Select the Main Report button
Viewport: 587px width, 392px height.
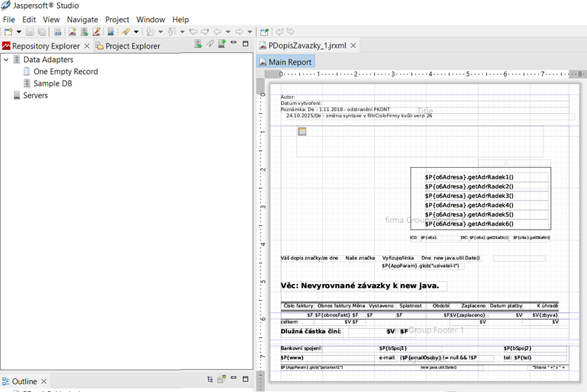[285, 62]
